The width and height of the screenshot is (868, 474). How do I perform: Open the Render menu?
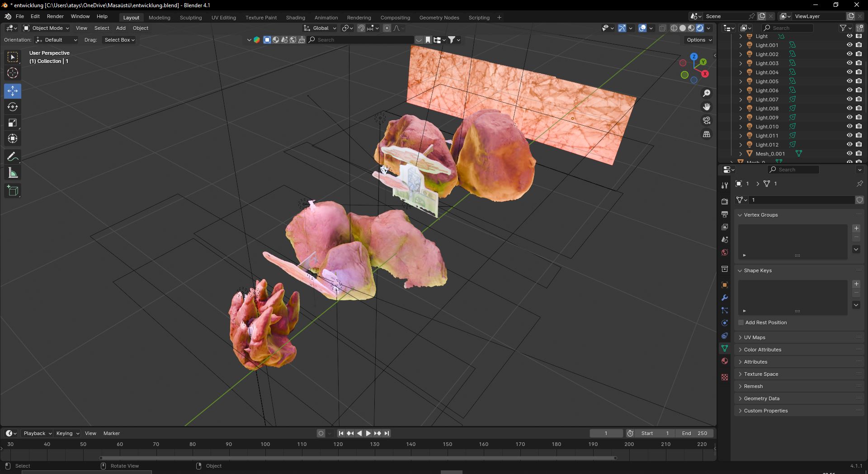tap(55, 16)
